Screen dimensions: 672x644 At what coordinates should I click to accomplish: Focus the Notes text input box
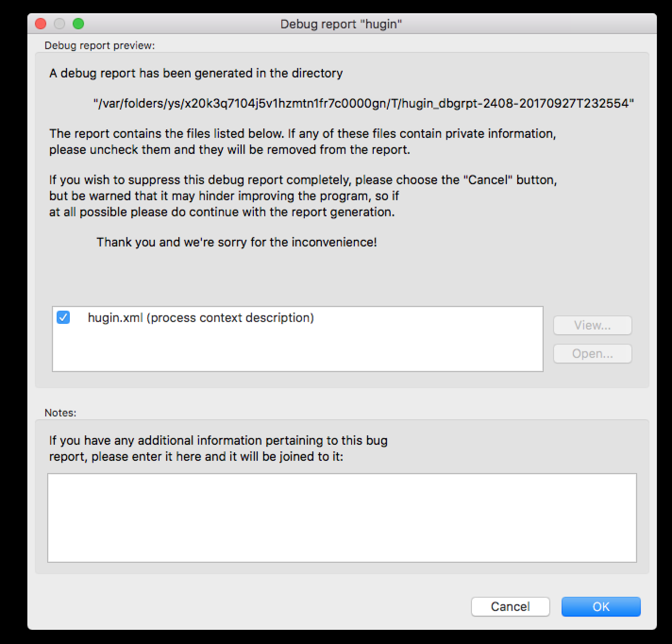coord(342,517)
